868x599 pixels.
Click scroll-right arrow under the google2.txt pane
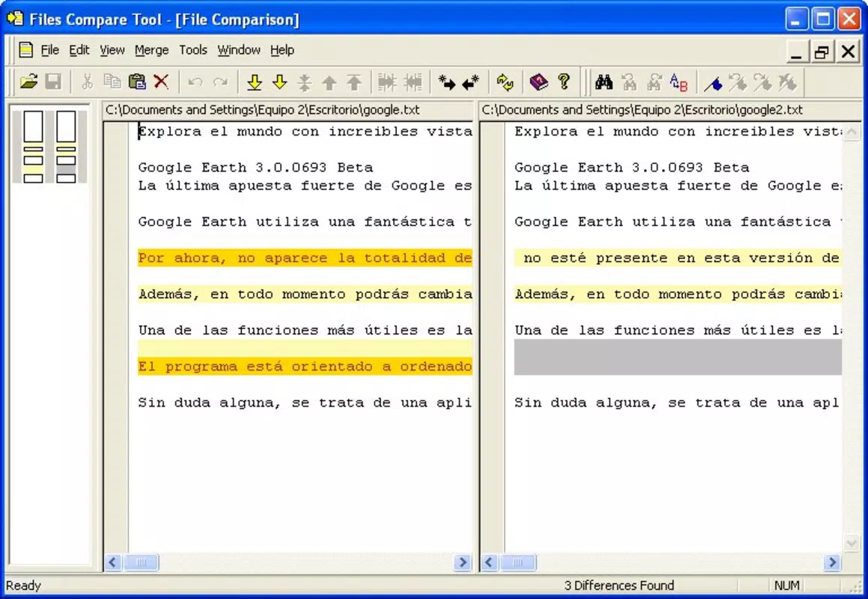(x=832, y=562)
